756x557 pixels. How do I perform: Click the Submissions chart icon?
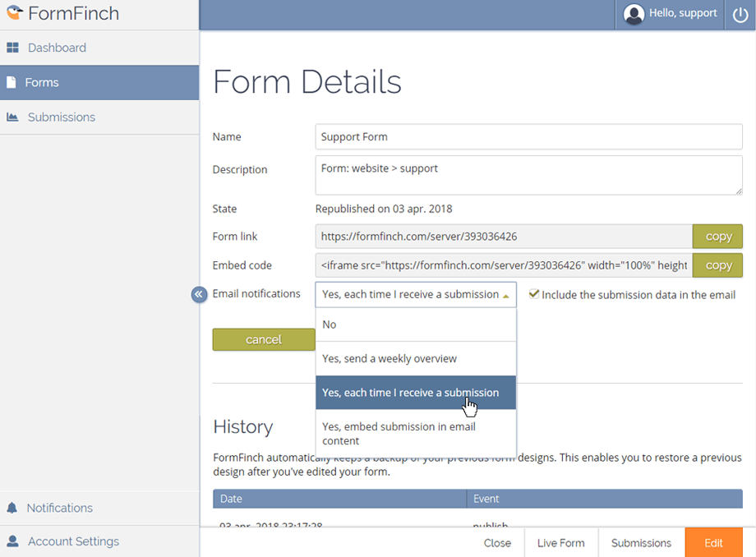click(x=12, y=117)
